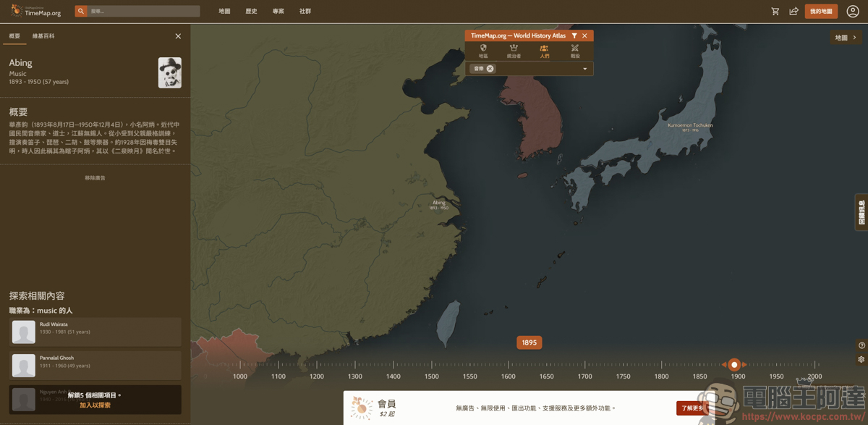Viewport: 868px width, 425px height.
Task: Click the orange search magnifier button
Action: (81, 12)
